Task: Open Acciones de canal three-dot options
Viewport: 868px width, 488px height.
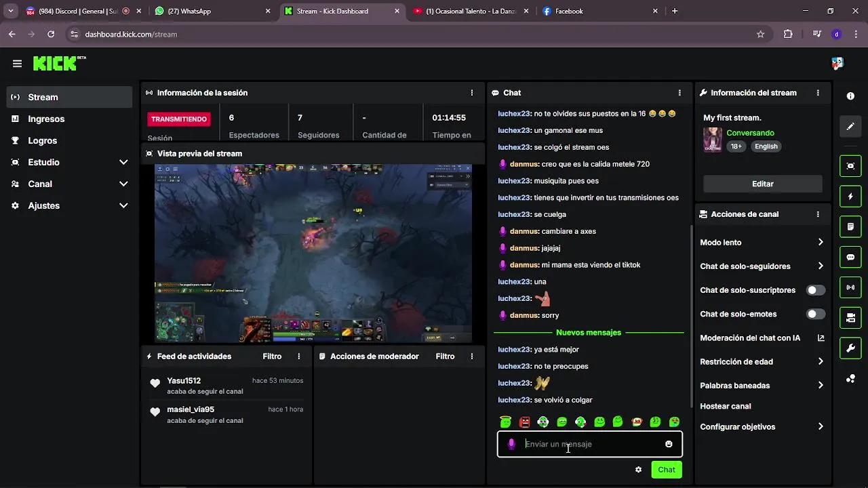Action: (x=818, y=214)
